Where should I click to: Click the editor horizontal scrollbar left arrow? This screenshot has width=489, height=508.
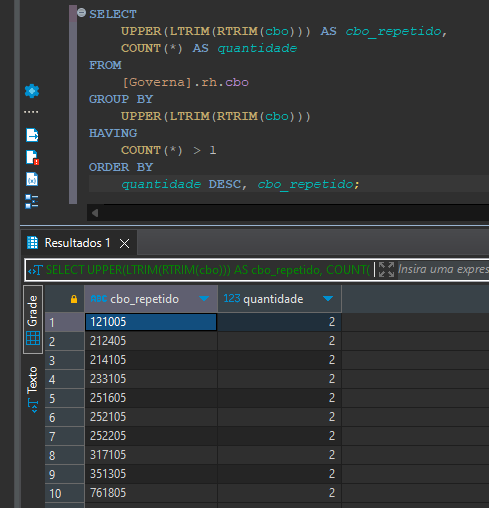(x=95, y=213)
